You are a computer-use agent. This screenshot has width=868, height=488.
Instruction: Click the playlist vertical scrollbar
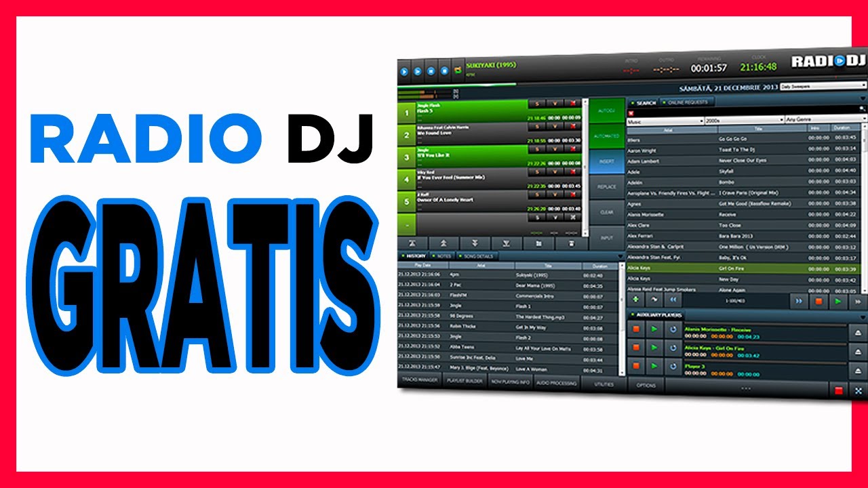pos(585,166)
